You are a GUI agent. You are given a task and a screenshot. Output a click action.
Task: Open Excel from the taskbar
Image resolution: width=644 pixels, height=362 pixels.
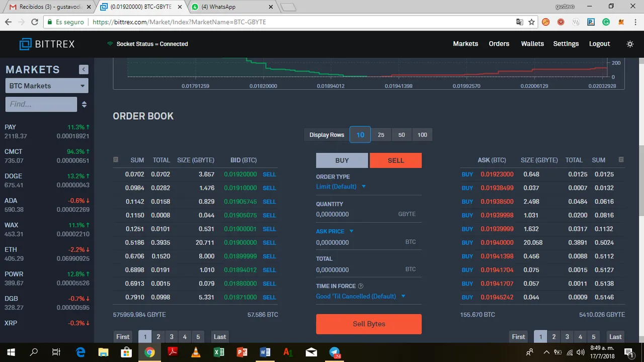click(219, 352)
